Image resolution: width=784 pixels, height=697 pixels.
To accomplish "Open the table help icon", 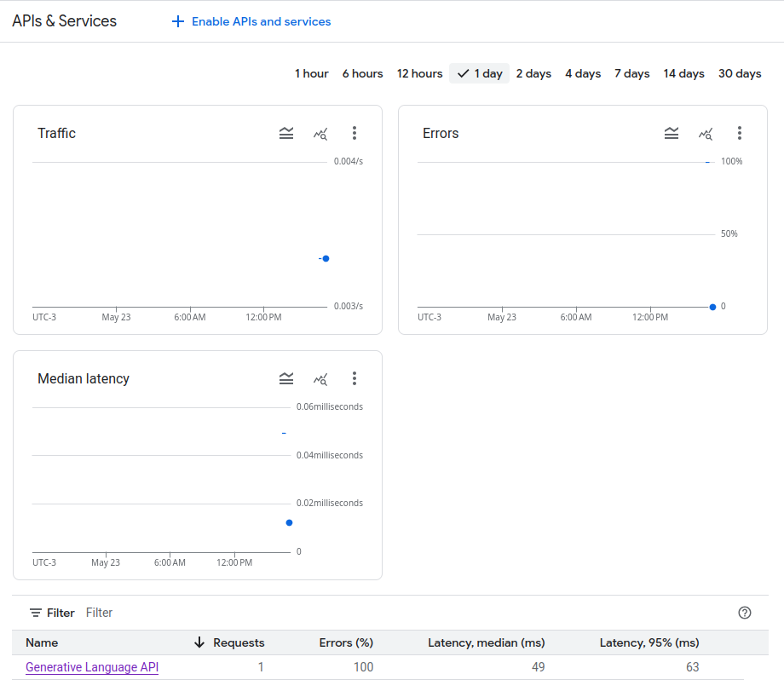I will point(745,613).
